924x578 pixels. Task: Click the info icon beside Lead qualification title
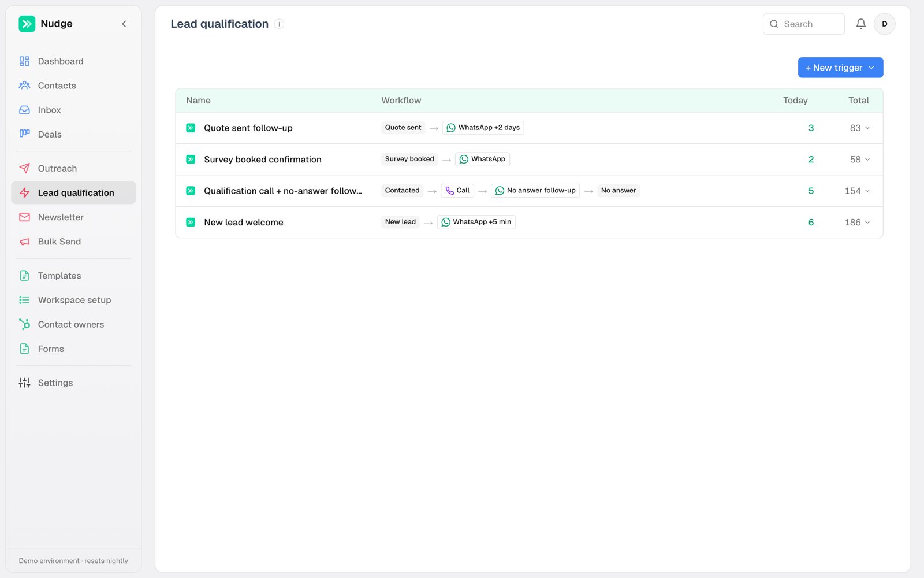pos(279,24)
